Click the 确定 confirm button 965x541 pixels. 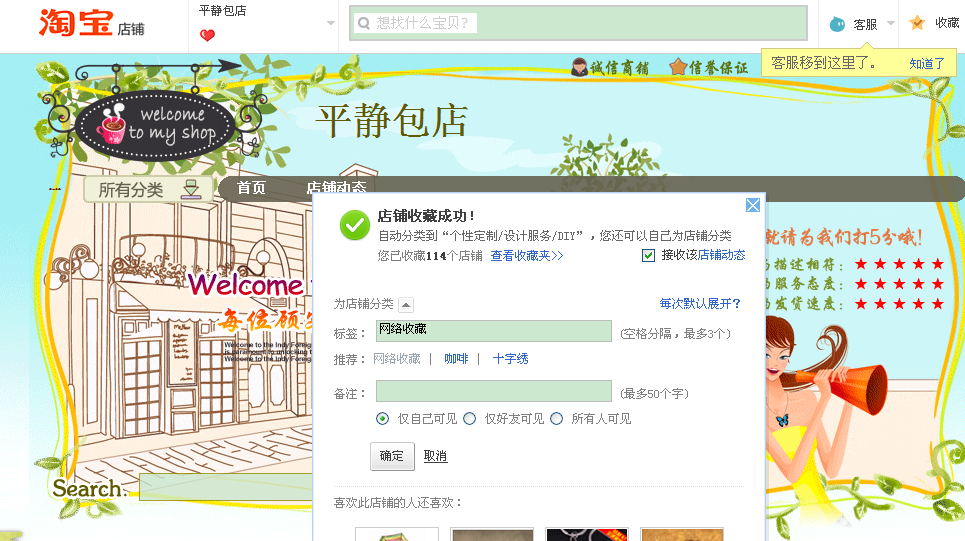[392, 456]
